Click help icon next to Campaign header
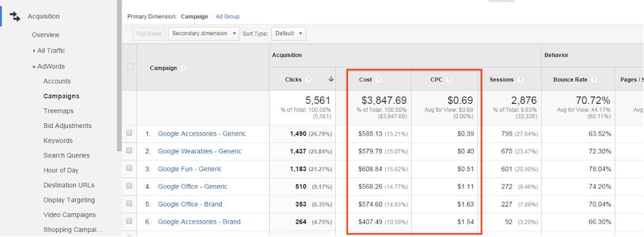Screen dimensions: 644x237 pyautogui.click(x=183, y=68)
